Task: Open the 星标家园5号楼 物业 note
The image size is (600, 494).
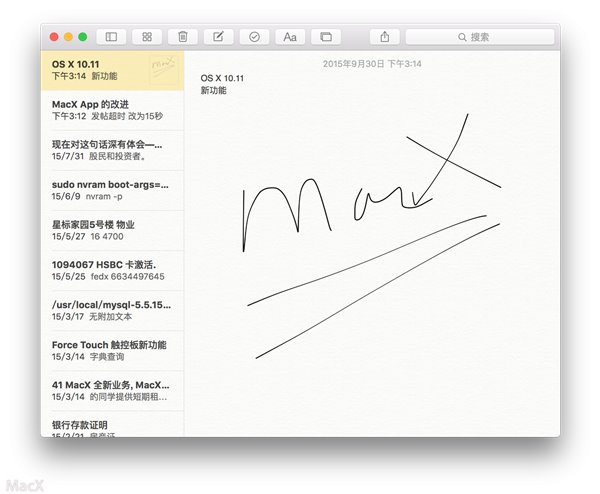Action: click(112, 230)
